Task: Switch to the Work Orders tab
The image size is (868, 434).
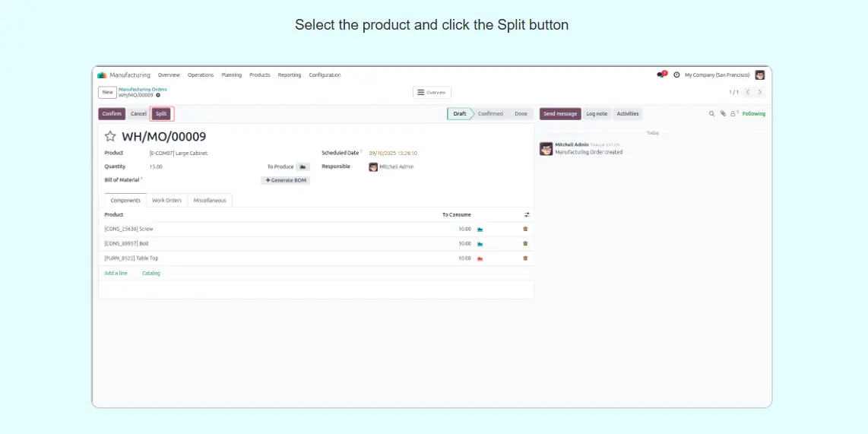Action: pyautogui.click(x=167, y=201)
